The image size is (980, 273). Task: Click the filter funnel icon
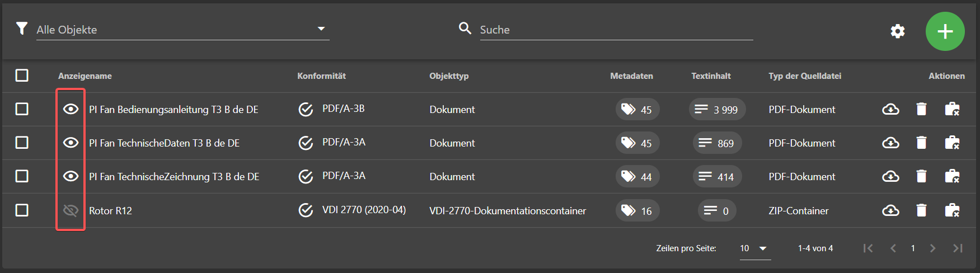pos(21,28)
